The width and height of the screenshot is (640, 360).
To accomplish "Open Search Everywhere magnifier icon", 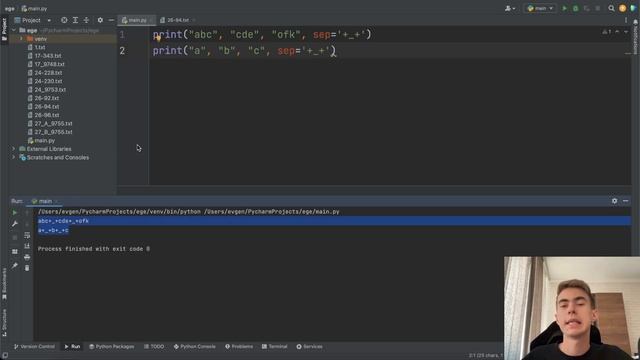I will pos(611,8).
